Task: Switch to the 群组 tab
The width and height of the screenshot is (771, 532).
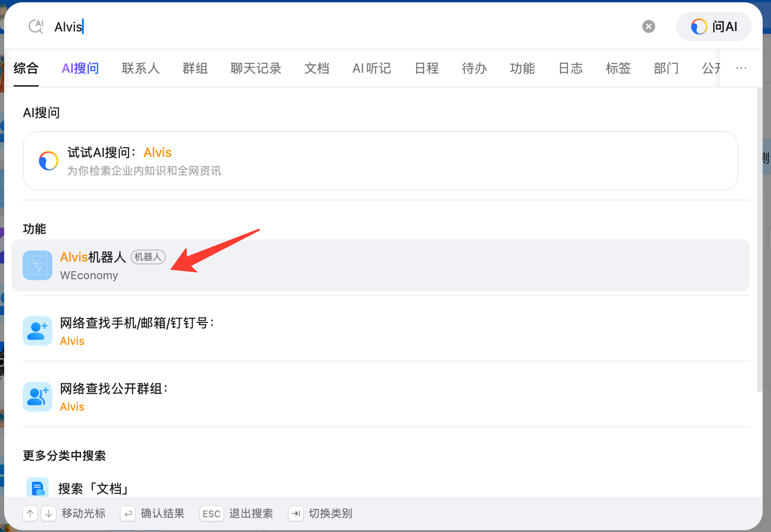Action: point(195,69)
